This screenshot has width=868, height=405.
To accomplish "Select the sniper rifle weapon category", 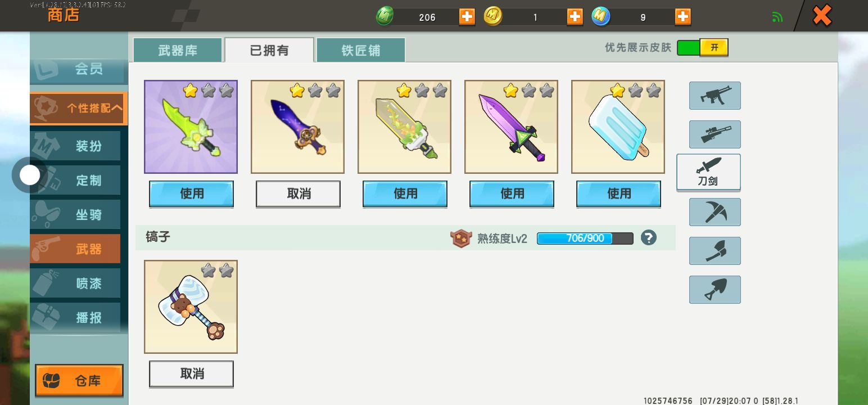I will 715,134.
